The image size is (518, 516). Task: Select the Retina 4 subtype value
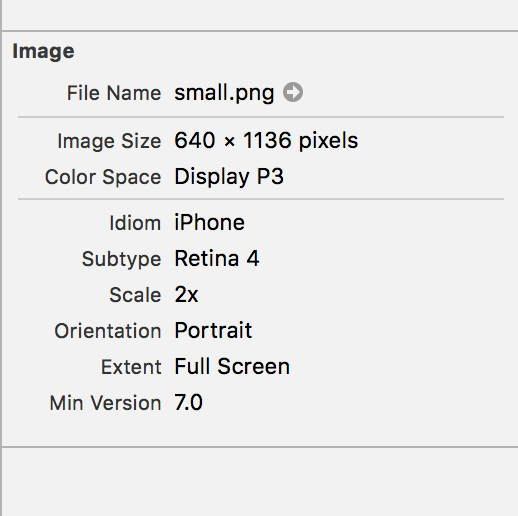click(217, 259)
